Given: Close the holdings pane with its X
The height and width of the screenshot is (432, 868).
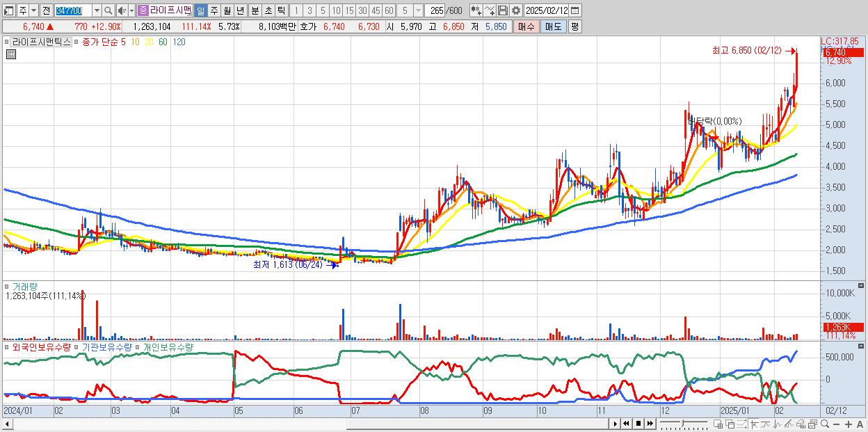Looking at the screenshot, I should [x=861, y=346].
